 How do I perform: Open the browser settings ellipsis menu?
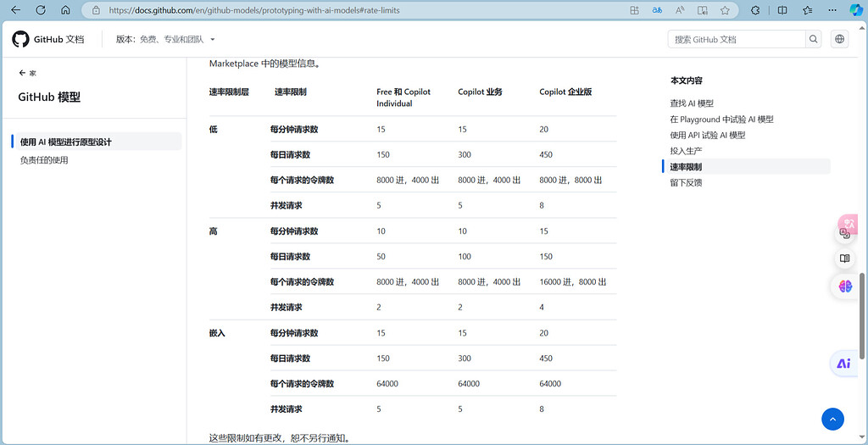[x=832, y=10]
